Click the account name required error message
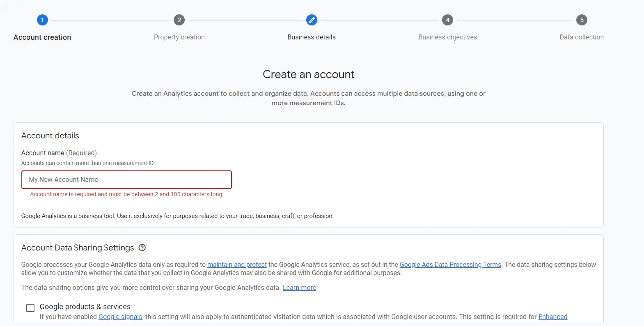The image size is (644, 326). 127,194
